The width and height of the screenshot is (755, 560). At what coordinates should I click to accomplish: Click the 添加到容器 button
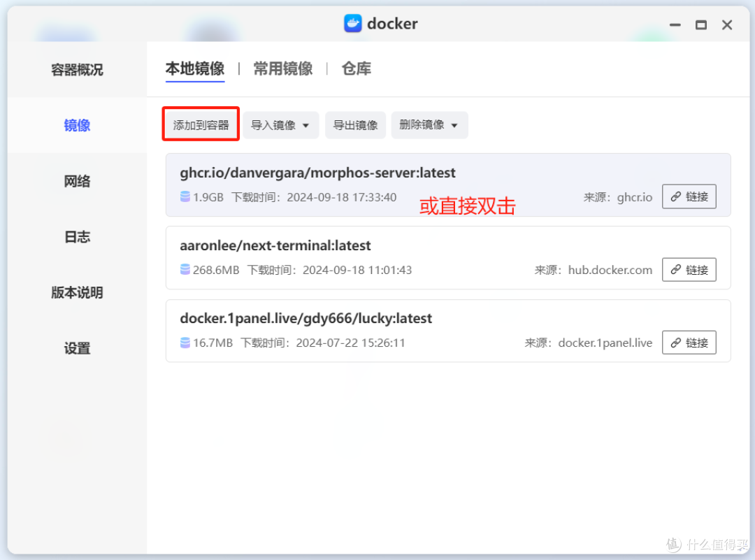tap(201, 124)
